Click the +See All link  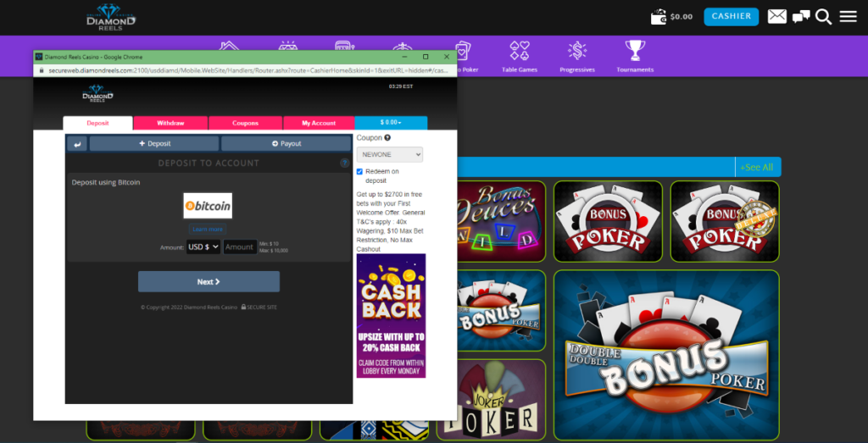coord(757,167)
